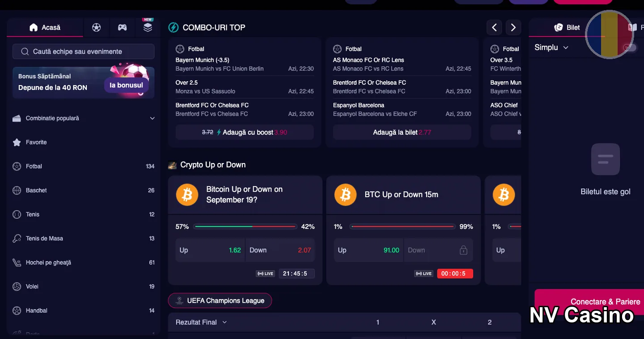
Task: Select Handbal in the sports list
Action: pos(83,311)
